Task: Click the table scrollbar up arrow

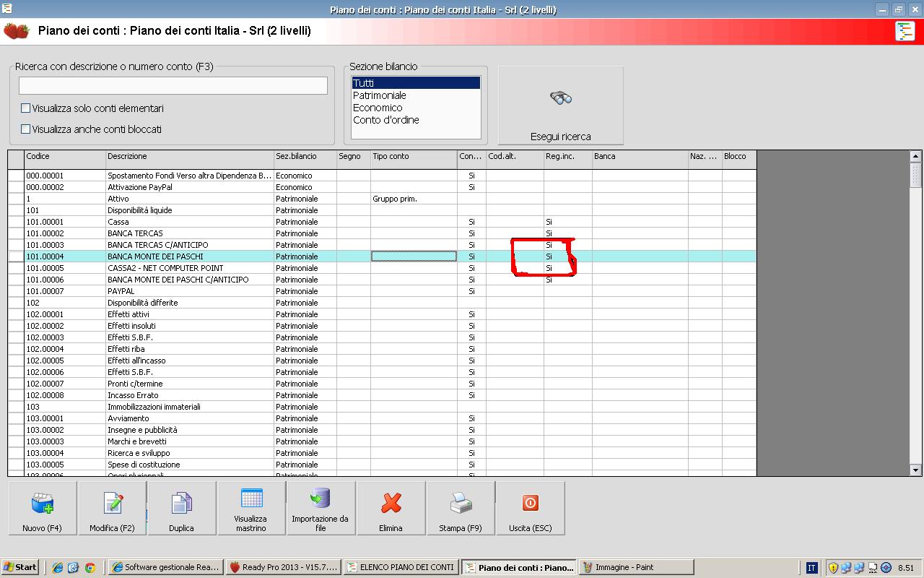Action: [915, 156]
